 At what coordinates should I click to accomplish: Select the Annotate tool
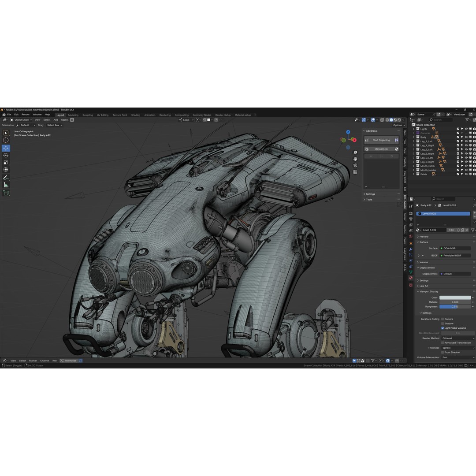pos(6,178)
